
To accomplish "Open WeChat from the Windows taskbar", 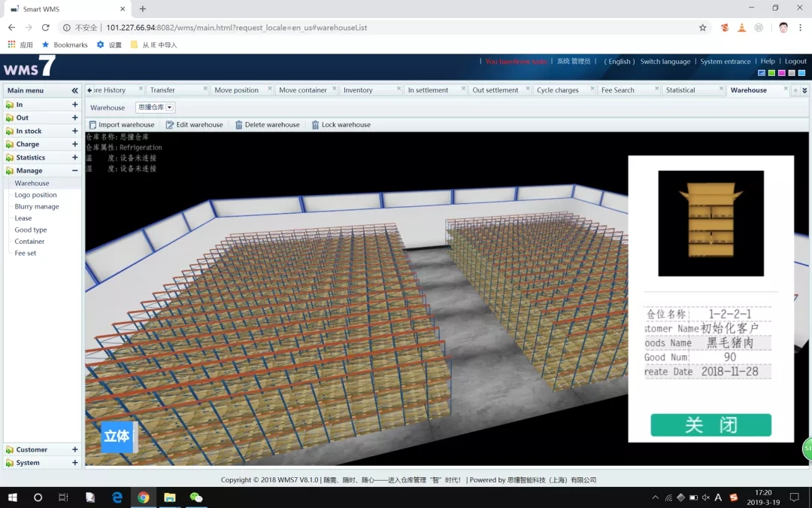I will (196, 497).
